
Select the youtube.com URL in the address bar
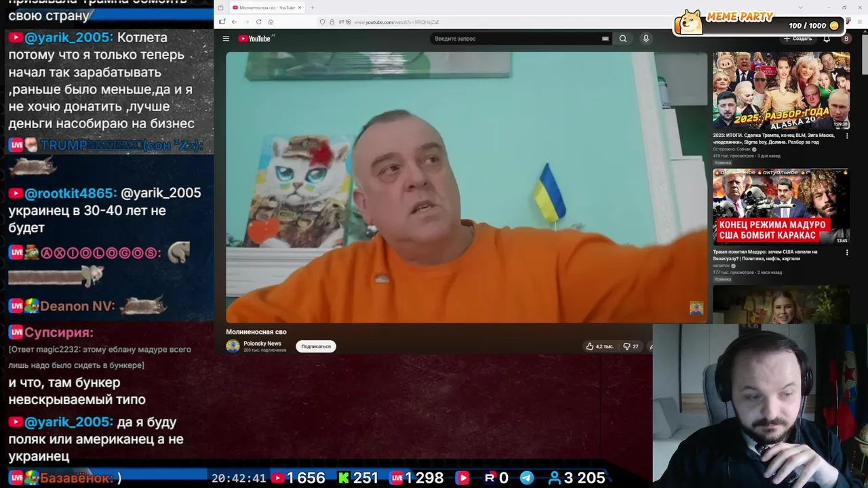click(x=396, y=22)
